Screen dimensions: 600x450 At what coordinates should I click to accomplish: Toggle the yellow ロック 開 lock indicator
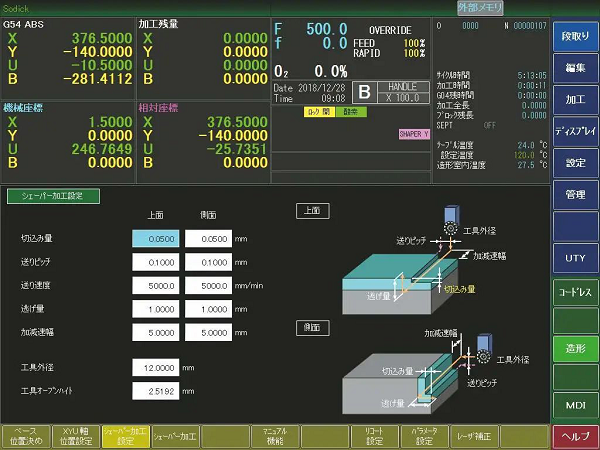point(320,112)
